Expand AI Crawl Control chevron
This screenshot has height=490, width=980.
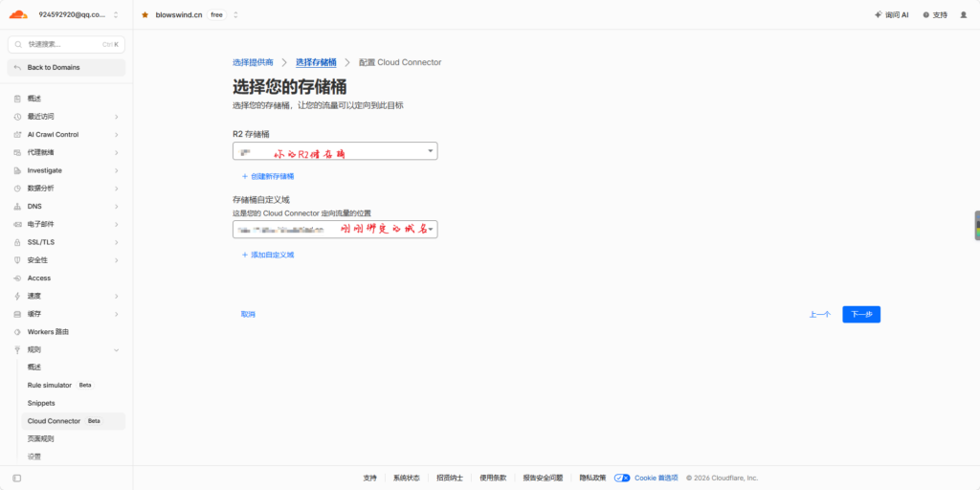[x=116, y=134]
